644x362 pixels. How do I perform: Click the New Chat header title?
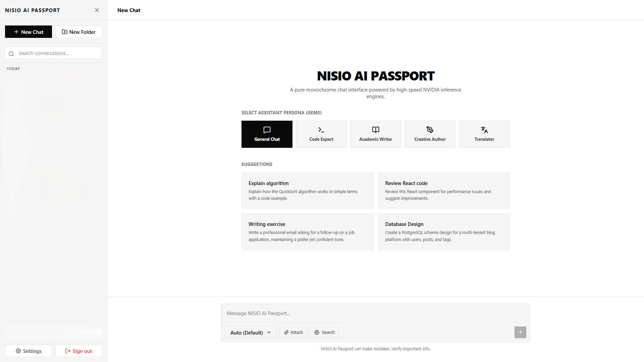coord(129,10)
